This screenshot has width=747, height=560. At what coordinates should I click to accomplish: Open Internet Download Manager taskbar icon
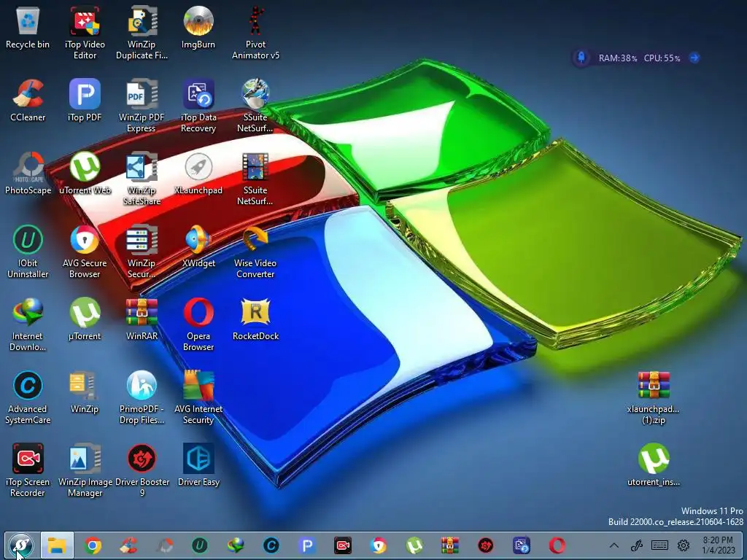point(236,545)
